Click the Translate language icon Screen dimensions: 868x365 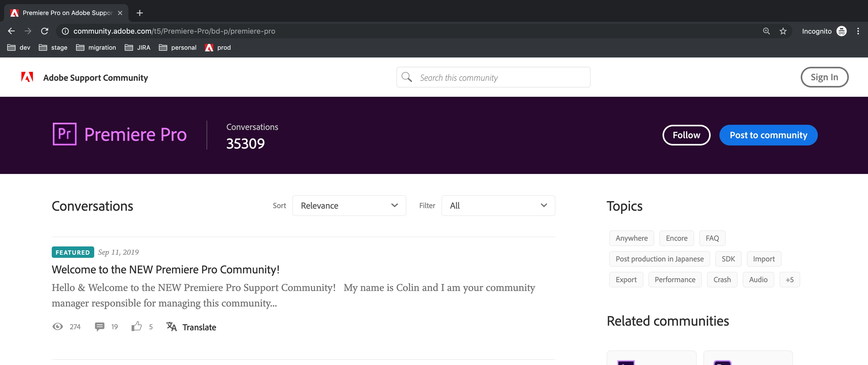172,326
